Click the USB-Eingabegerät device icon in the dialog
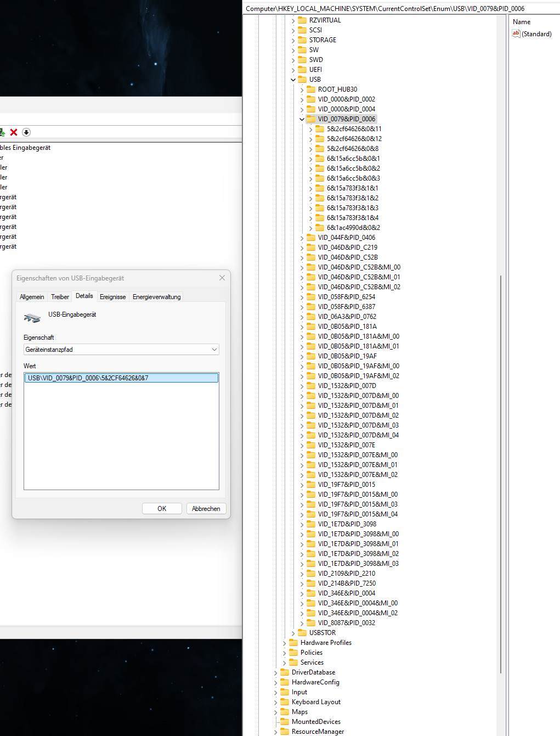 (32, 317)
